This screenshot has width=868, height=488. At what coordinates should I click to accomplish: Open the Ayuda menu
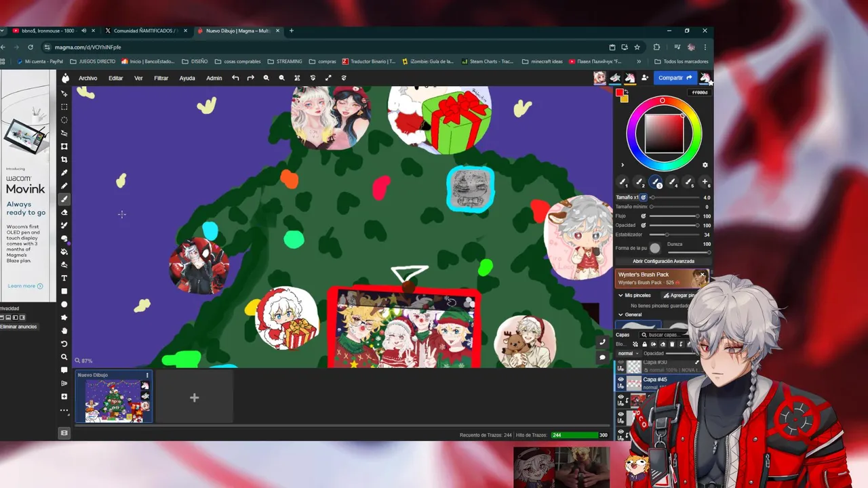click(187, 78)
